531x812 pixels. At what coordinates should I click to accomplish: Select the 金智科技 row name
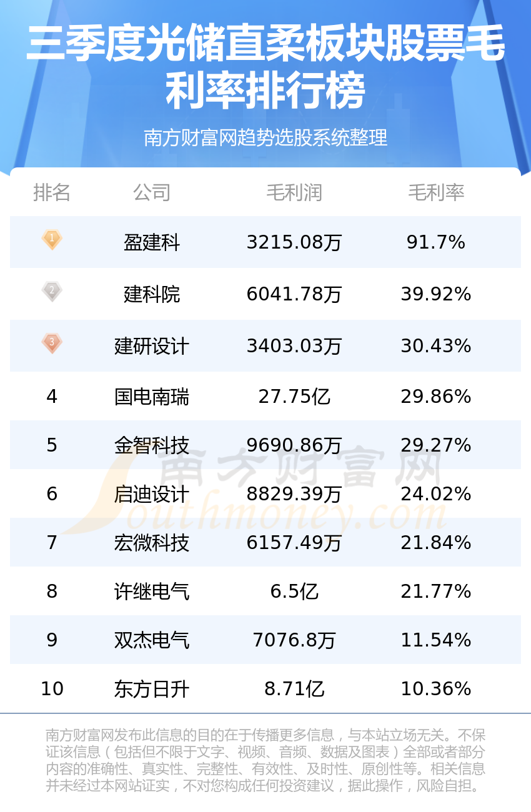click(152, 445)
